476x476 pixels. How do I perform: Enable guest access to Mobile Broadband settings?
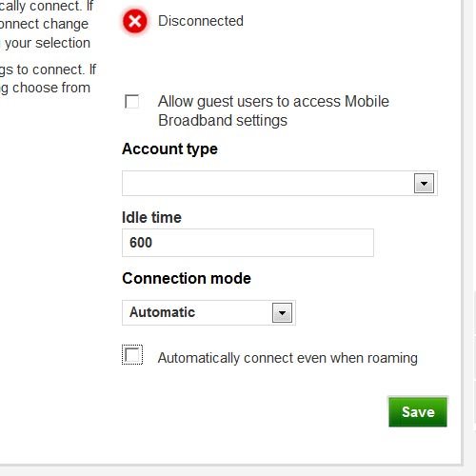131,102
